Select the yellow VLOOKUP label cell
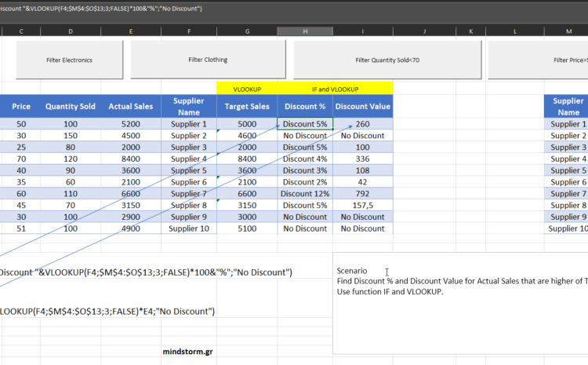This screenshot has width=588, height=365. pyautogui.click(x=247, y=89)
